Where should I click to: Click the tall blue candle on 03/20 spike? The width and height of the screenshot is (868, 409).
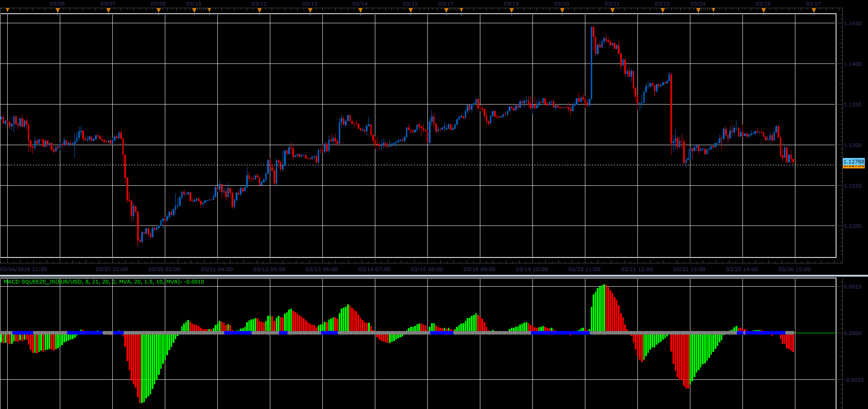pyautogui.click(x=592, y=63)
